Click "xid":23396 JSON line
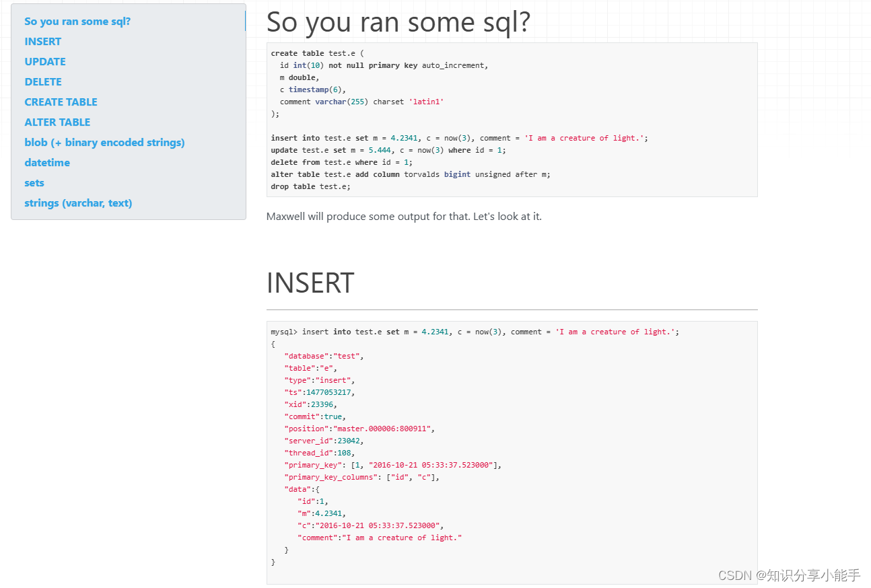Image resolution: width=871 pixels, height=588 pixels. click(310, 404)
